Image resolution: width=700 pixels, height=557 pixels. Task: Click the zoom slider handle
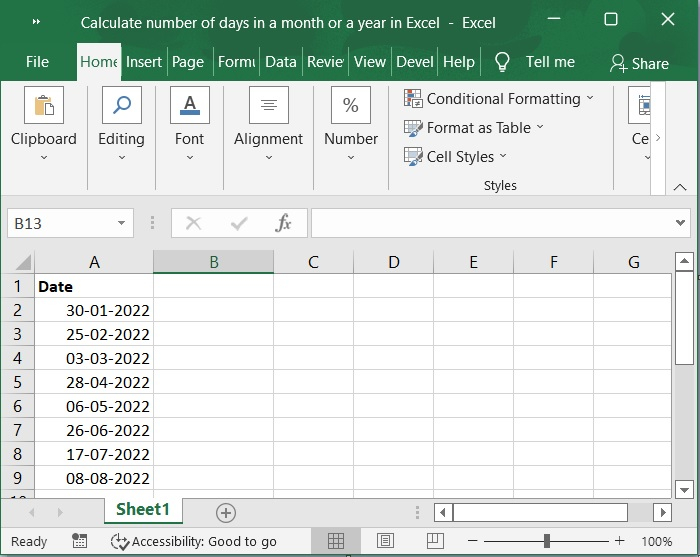[547, 541]
